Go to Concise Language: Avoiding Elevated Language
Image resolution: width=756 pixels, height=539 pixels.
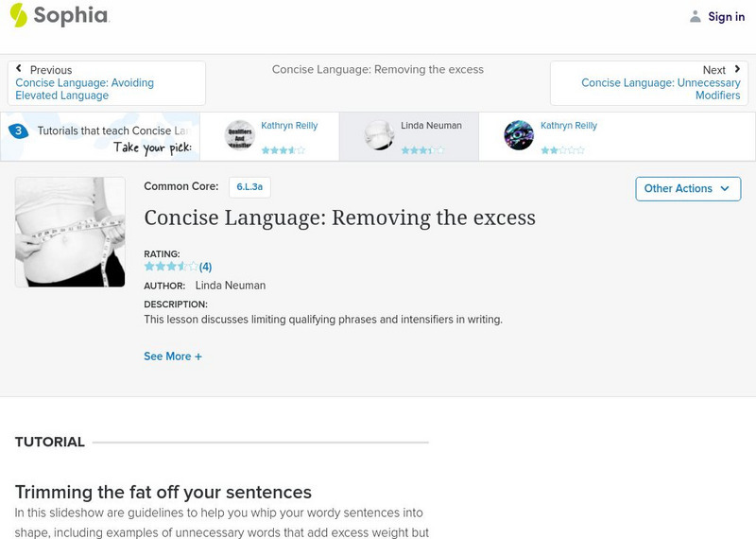84,89
